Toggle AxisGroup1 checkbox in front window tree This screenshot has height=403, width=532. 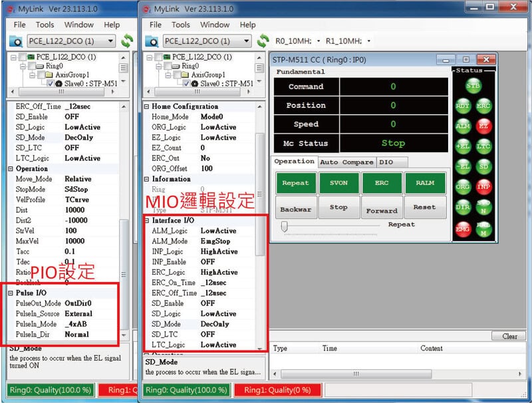[176, 74]
